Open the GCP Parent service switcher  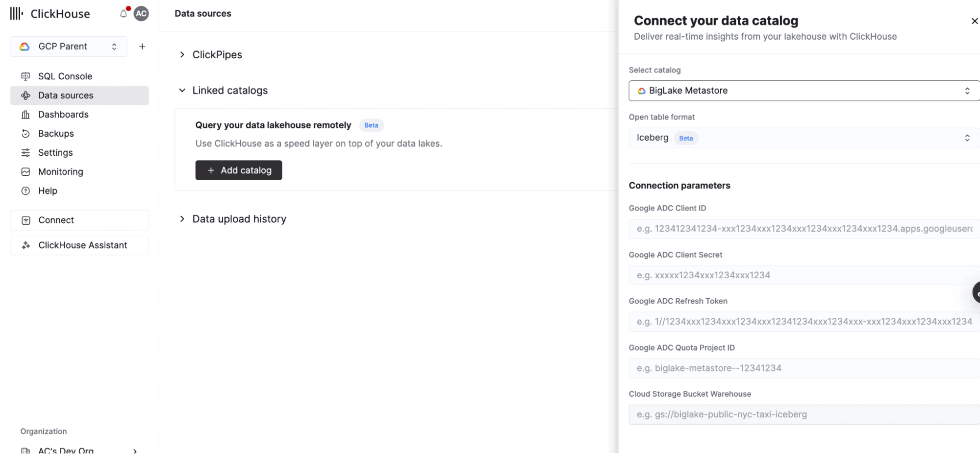pyautogui.click(x=69, y=47)
